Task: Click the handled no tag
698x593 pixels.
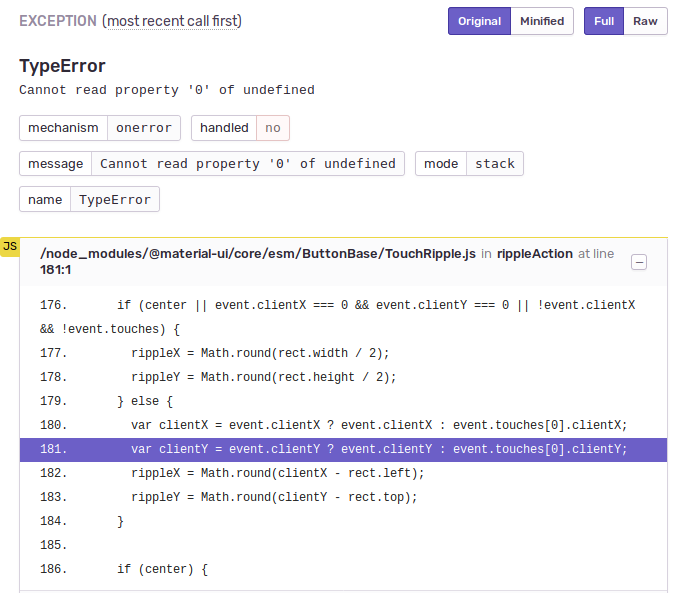Action: 240,128
